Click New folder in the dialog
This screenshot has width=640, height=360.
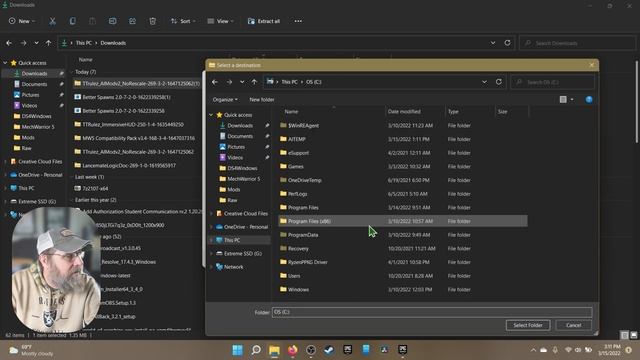coord(262,100)
